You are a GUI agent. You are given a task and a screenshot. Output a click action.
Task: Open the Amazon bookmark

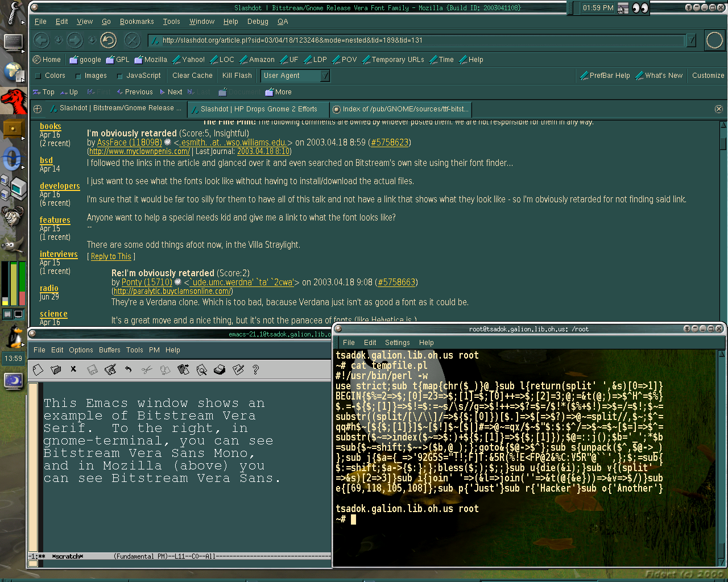[257, 60]
